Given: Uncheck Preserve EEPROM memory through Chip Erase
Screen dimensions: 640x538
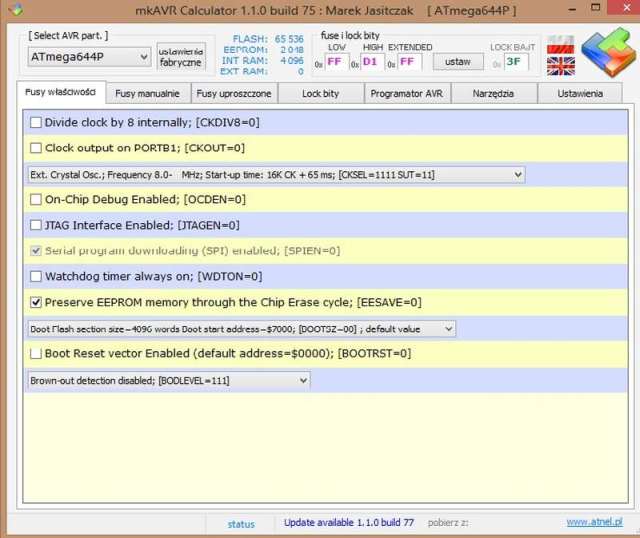Looking at the screenshot, I should (37, 302).
